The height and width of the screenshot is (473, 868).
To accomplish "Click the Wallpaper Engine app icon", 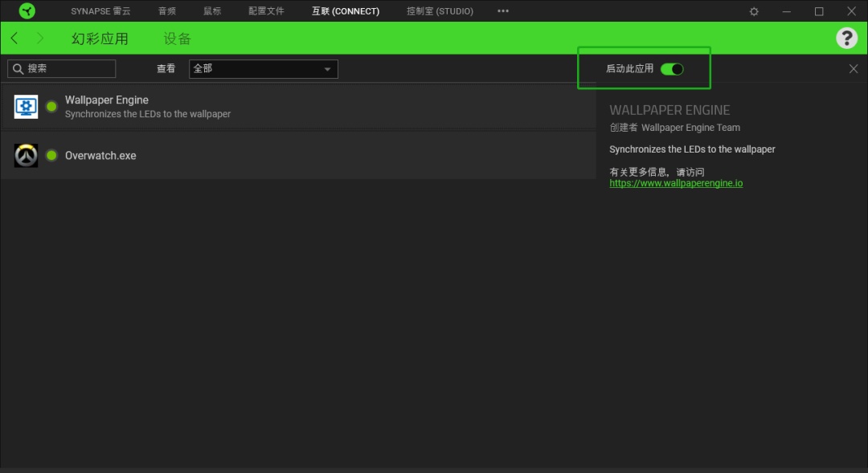I will pos(26,107).
